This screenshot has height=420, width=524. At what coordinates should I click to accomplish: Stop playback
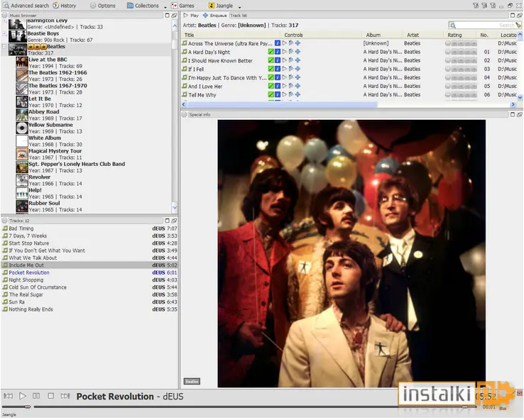click(51, 396)
